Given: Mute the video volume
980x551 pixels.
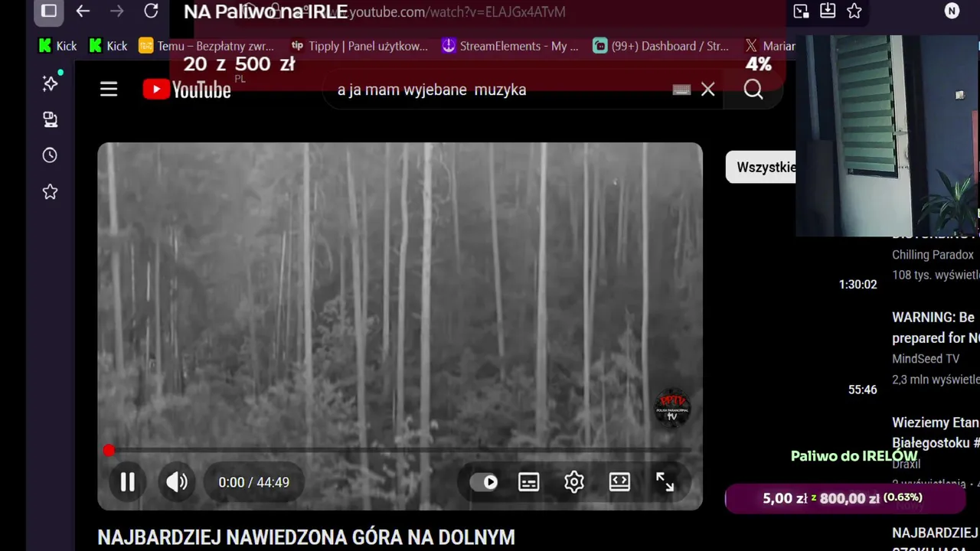Looking at the screenshot, I should (177, 482).
